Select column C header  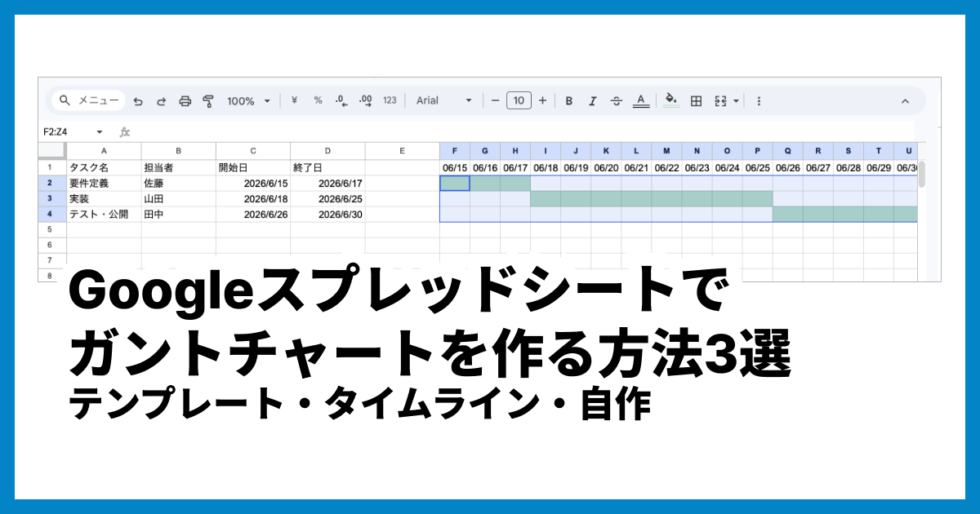[x=253, y=151]
